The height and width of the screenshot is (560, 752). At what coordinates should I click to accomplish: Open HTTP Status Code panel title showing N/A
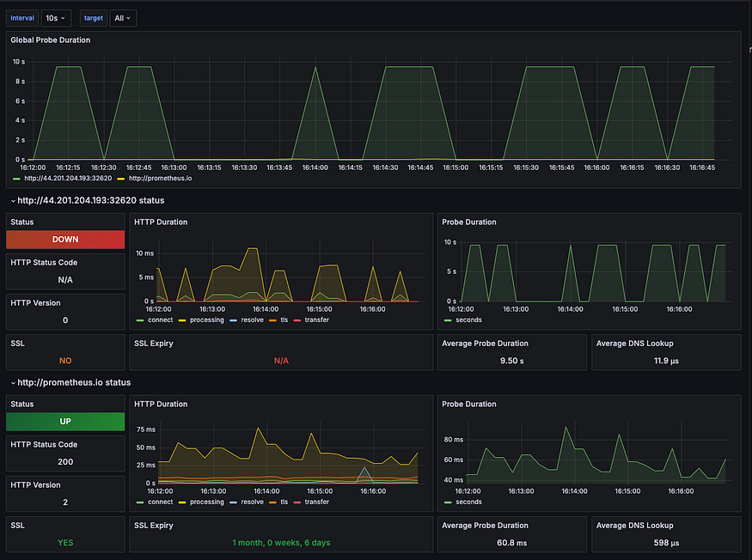[x=44, y=262]
